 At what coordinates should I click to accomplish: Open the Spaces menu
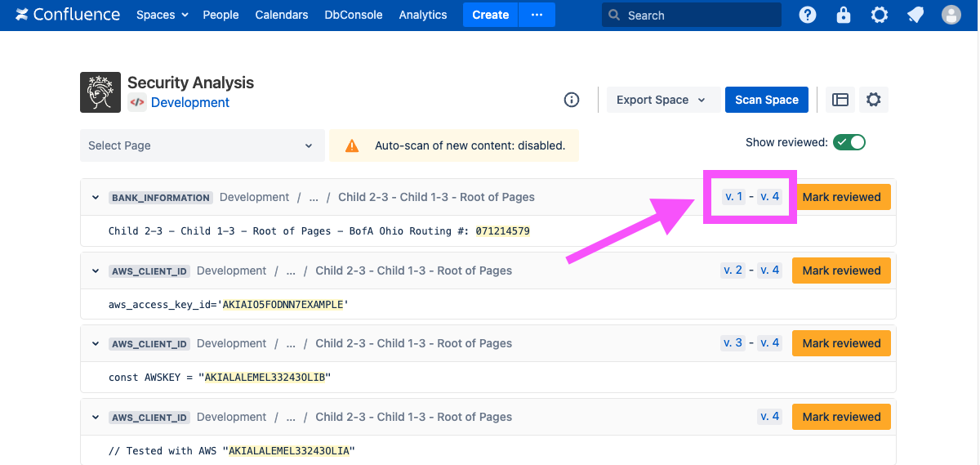point(162,15)
